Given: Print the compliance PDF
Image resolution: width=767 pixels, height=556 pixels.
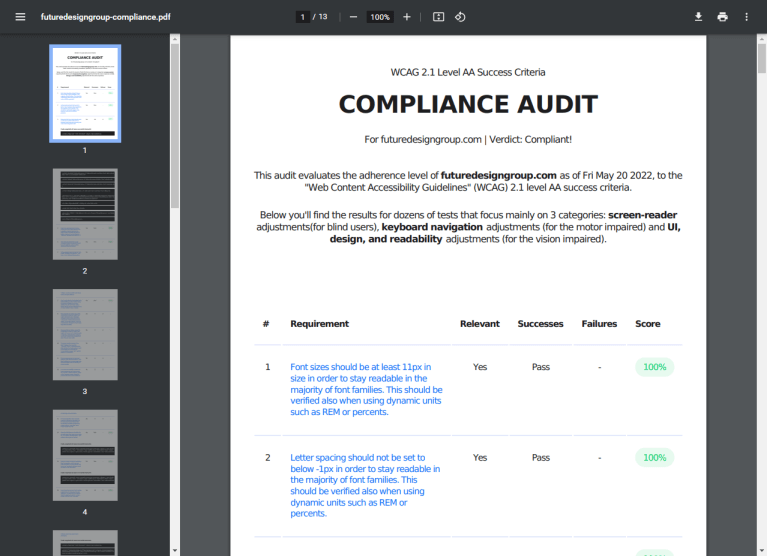Looking at the screenshot, I should coord(722,17).
